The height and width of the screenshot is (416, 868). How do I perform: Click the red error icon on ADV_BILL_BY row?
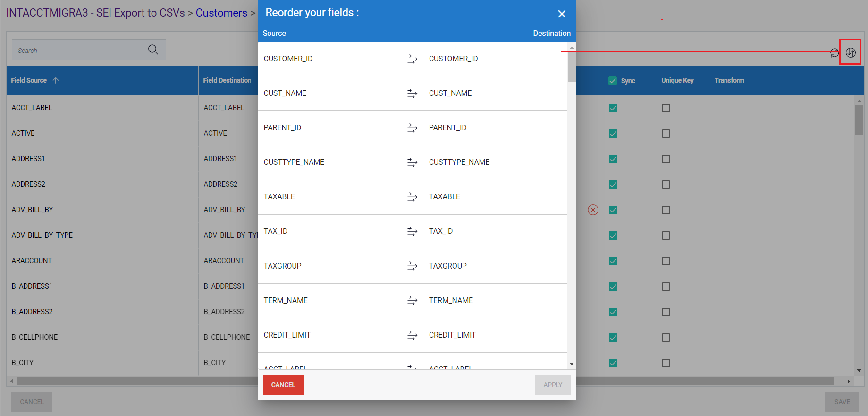coord(593,210)
